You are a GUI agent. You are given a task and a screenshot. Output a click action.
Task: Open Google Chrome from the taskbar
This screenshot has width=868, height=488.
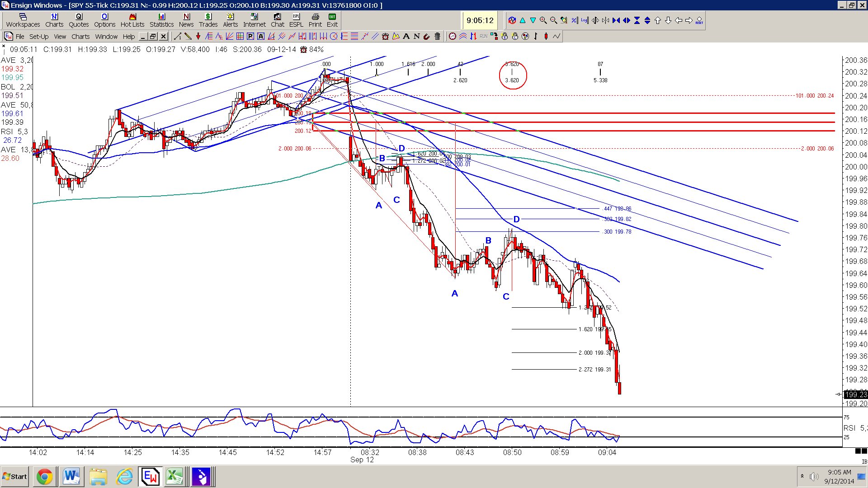coord(44,477)
